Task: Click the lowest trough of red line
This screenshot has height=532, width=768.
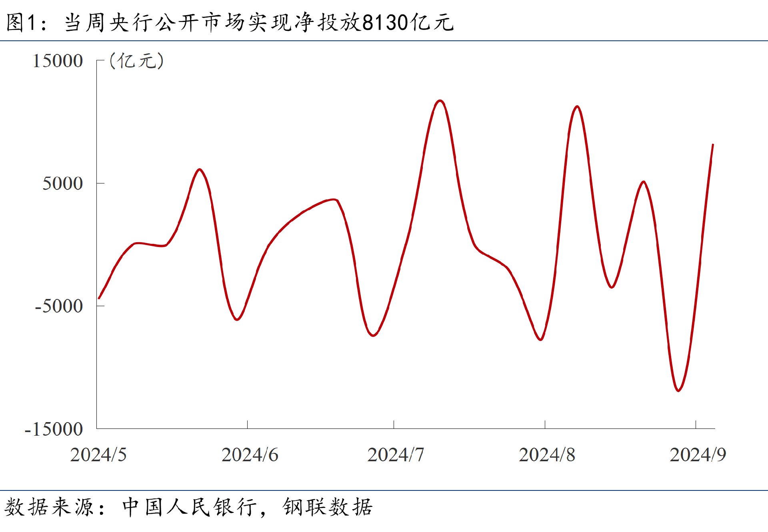Action: click(x=678, y=391)
